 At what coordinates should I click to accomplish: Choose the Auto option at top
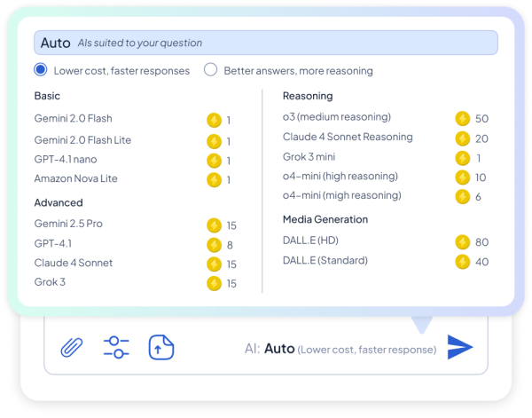(x=266, y=43)
